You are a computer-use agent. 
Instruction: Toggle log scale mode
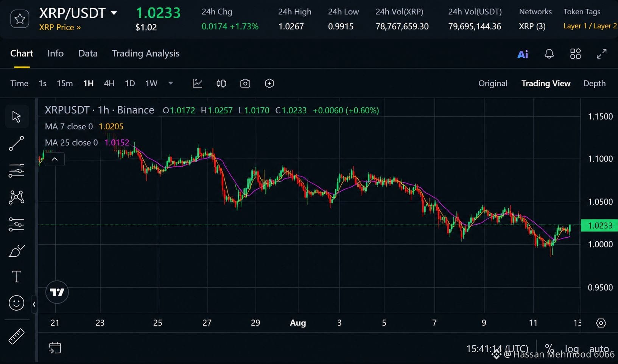tap(572, 349)
